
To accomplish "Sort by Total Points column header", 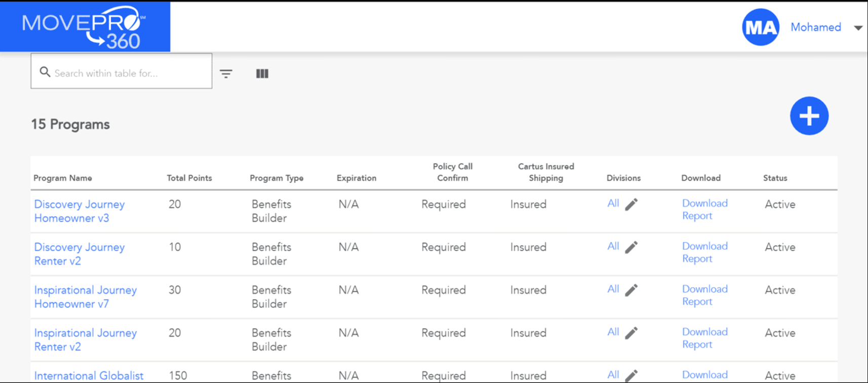I will [x=189, y=178].
